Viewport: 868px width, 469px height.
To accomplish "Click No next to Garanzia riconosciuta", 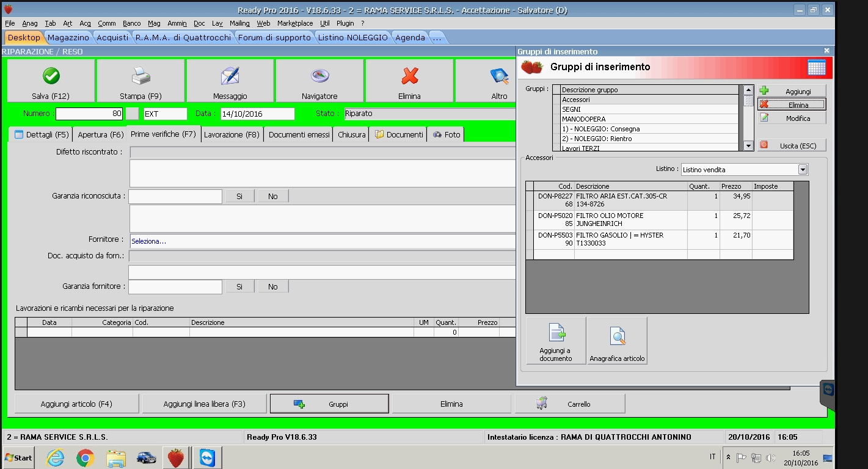I will pyautogui.click(x=272, y=196).
